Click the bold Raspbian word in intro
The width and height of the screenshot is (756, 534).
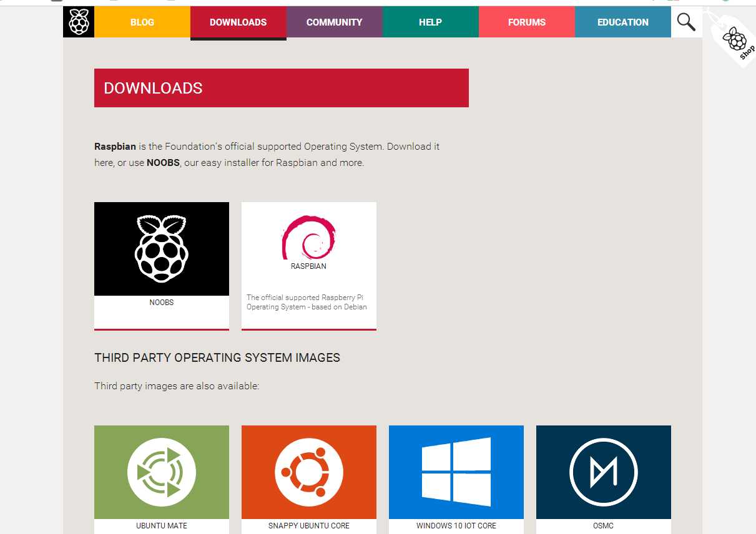point(115,147)
